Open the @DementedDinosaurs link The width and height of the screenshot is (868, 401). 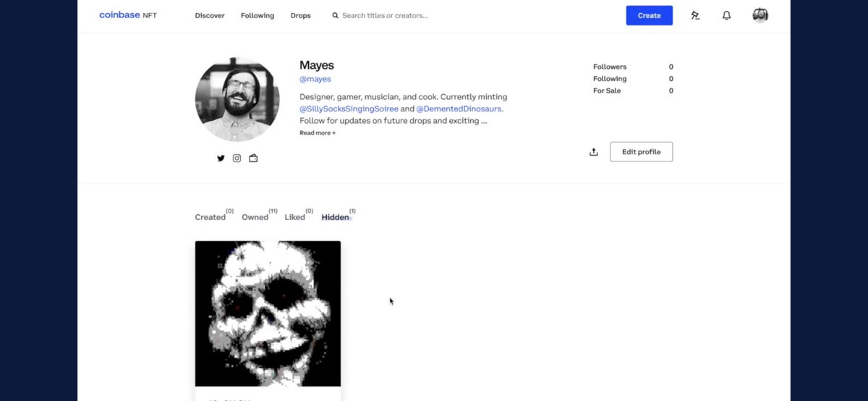point(459,109)
